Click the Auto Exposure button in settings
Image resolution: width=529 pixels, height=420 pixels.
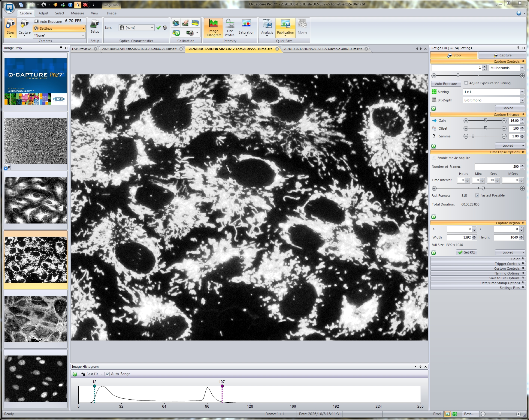pyautogui.click(x=446, y=84)
